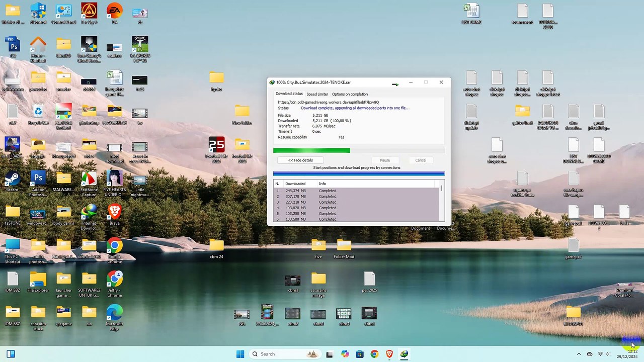Select the Recycle Bin icon
Image resolution: width=644 pixels, height=362 pixels.
pos(38,114)
